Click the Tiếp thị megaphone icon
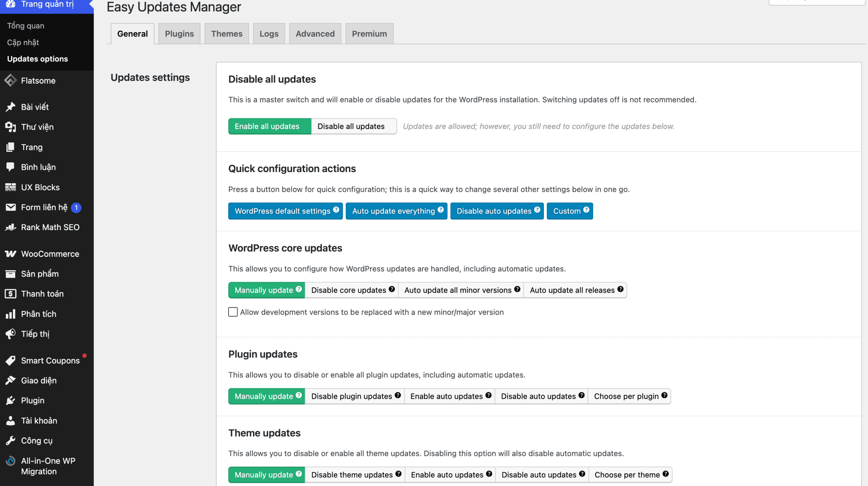 point(11,334)
